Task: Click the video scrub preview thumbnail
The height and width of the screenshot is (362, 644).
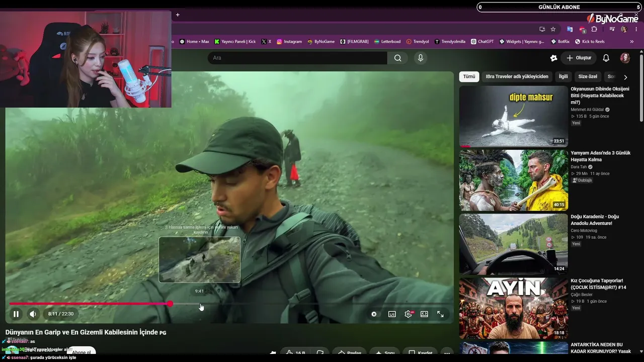Action: click(200, 260)
